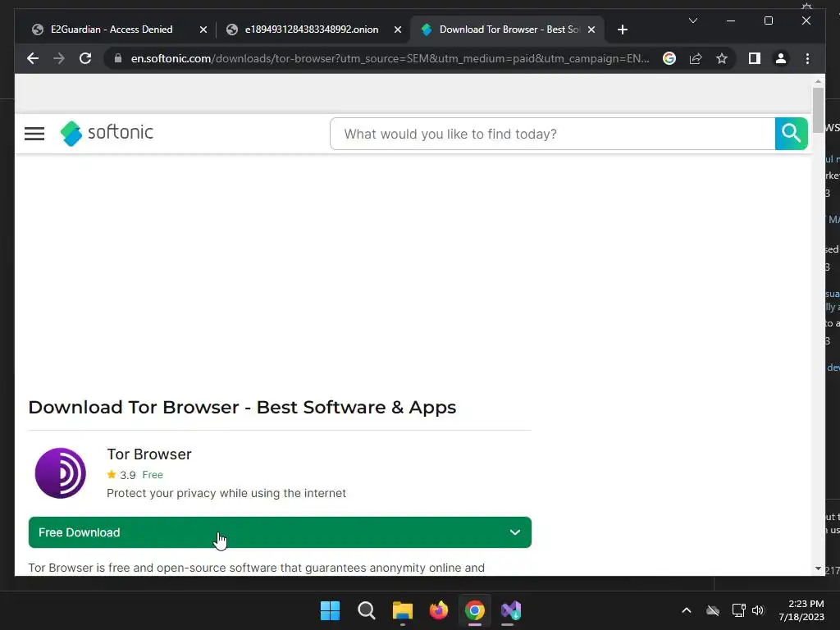This screenshot has height=630, width=840.
Task: Click the blue search magnifier button
Action: (792, 134)
